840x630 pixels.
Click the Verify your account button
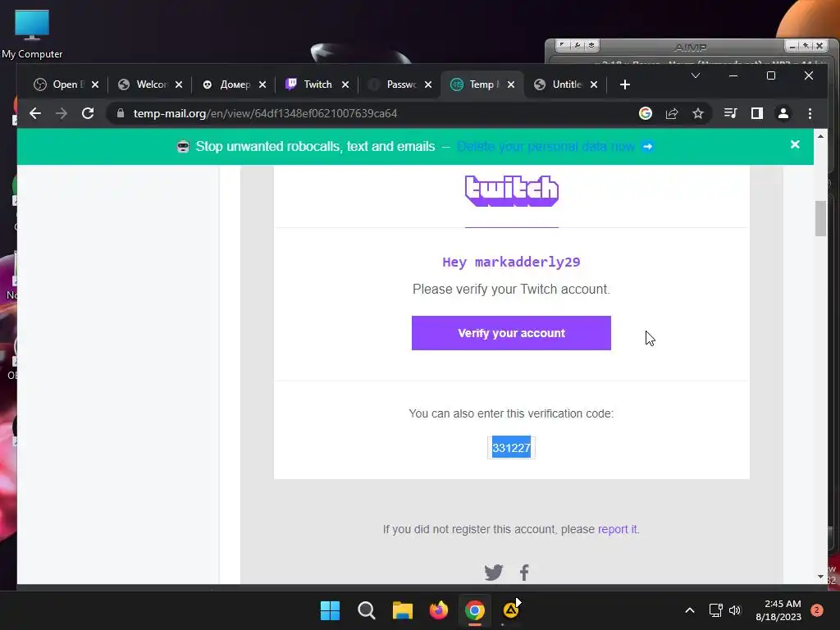[x=511, y=333]
